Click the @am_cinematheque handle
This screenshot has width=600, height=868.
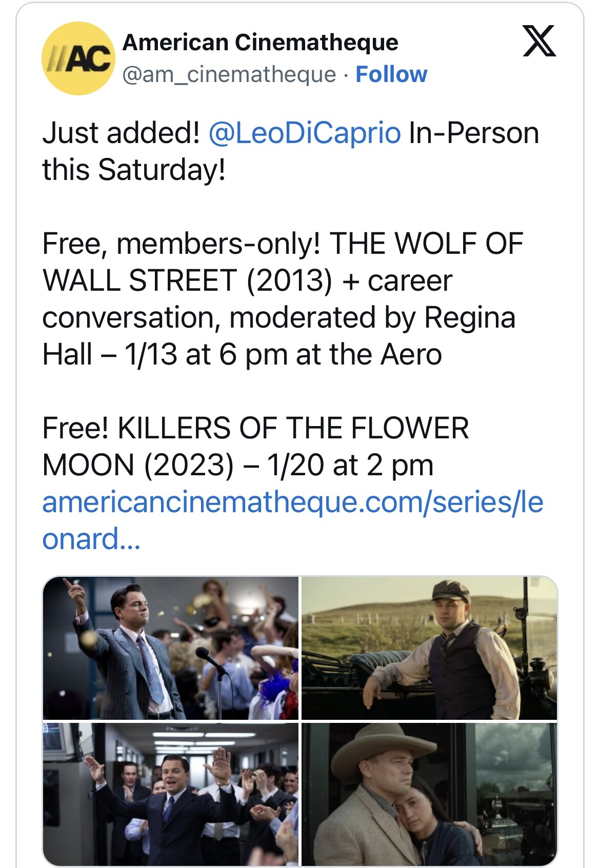(x=229, y=75)
